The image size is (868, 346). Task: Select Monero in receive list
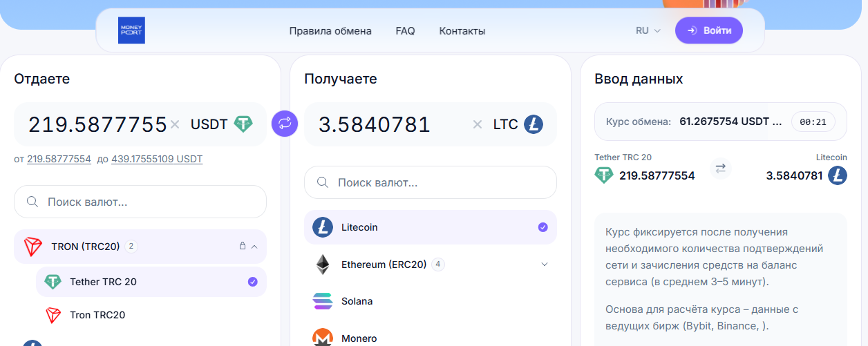(x=431, y=338)
